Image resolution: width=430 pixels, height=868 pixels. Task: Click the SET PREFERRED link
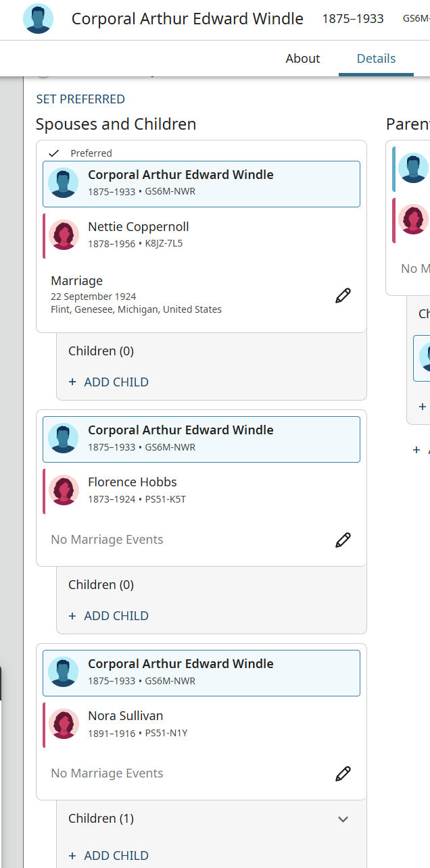[x=80, y=99]
